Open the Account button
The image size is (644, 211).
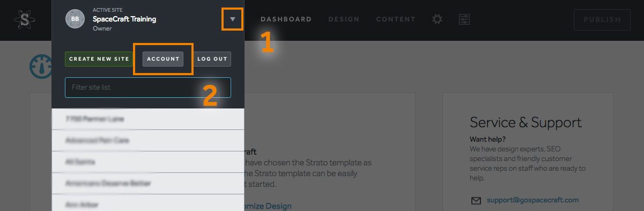click(x=163, y=59)
